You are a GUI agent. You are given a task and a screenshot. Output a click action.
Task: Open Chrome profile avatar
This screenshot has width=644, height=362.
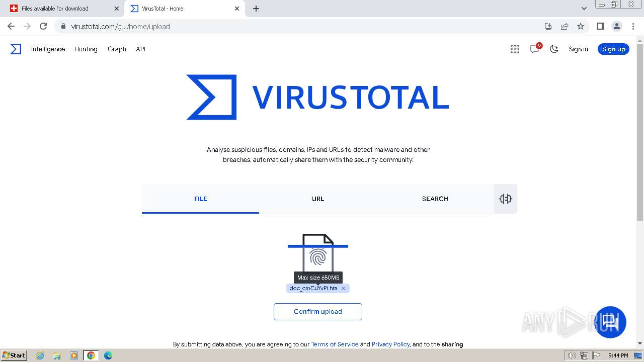click(616, 26)
